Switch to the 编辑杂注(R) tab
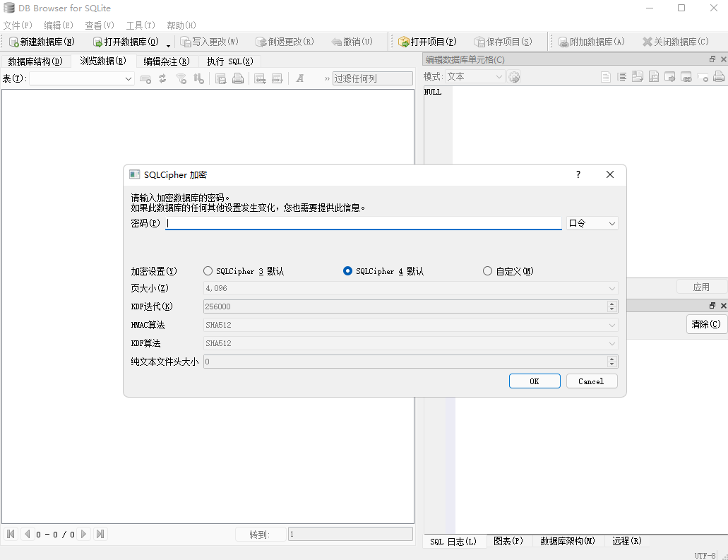728x560 pixels. 167,61
